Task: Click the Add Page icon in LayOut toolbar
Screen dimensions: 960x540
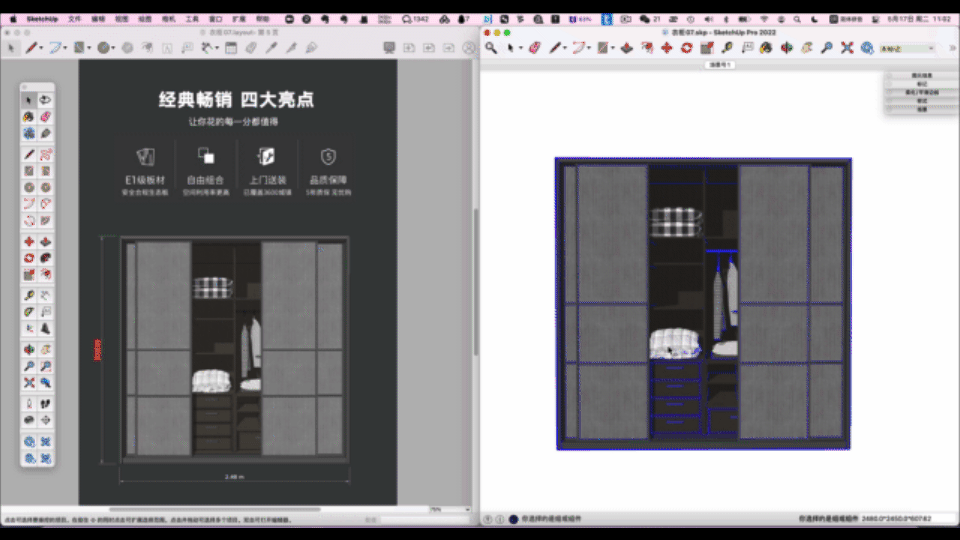Action: pos(409,48)
